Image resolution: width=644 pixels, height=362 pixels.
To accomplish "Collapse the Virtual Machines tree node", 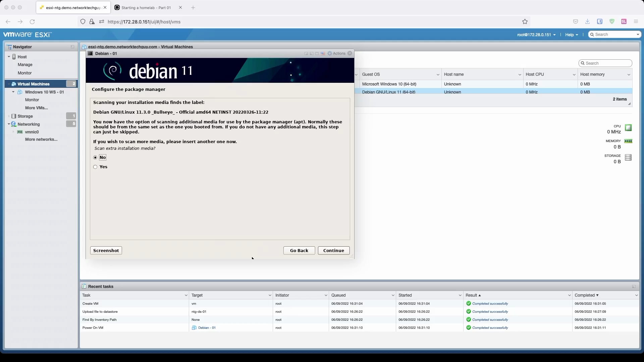I will pos(9,84).
